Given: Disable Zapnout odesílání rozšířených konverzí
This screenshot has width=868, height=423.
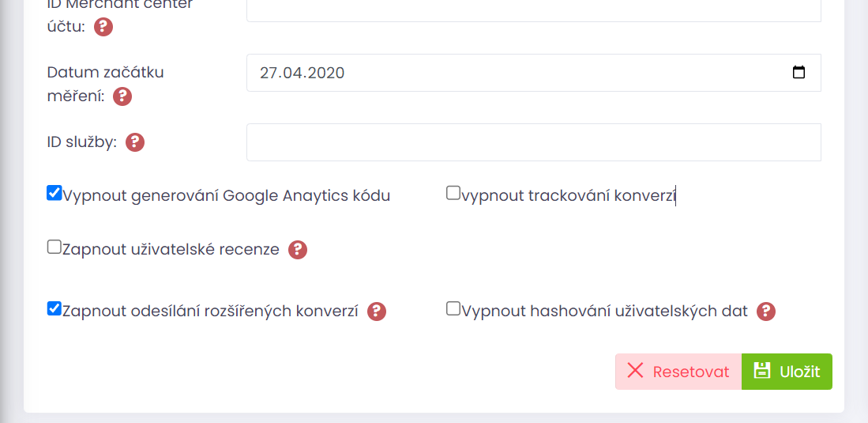Looking at the screenshot, I should tap(54, 308).
